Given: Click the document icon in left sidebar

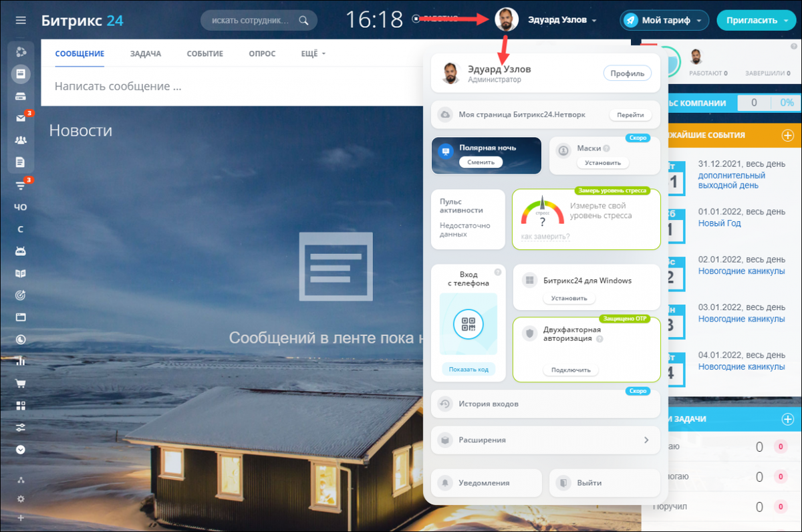Looking at the screenshot, I should tap(21, 162).
